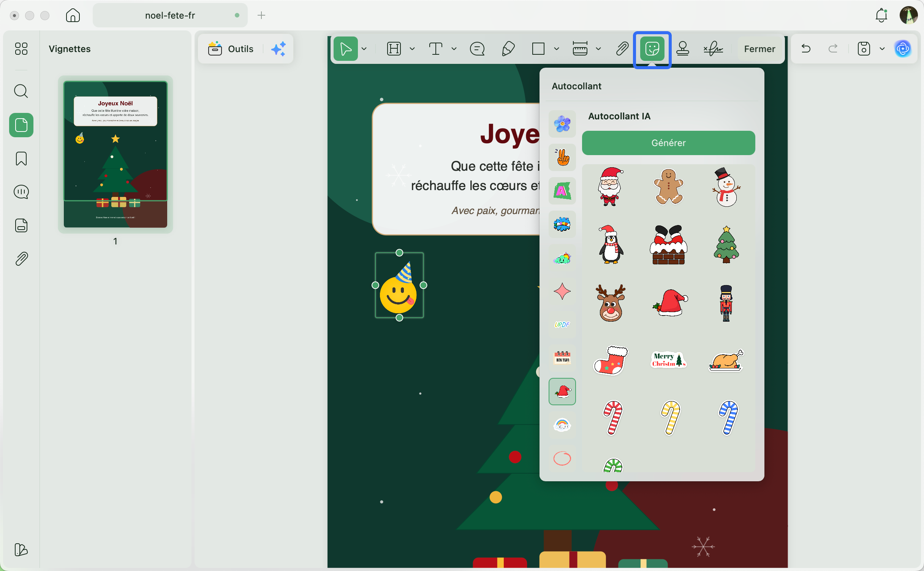924x571 pixels.
Task: Select the page thumbnails sidebar icon
Action: (21, 125)
